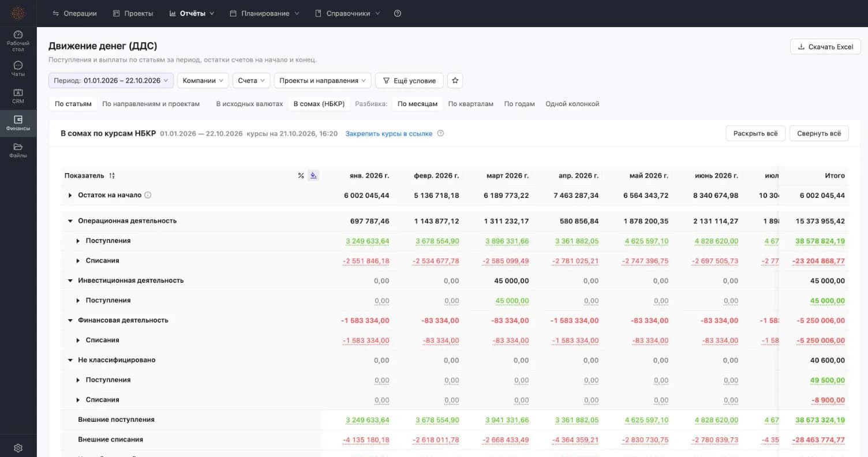This screenshot has height=457, width=868.
Task: Add filter with Ещё условие button
Action: pos(409,81)
